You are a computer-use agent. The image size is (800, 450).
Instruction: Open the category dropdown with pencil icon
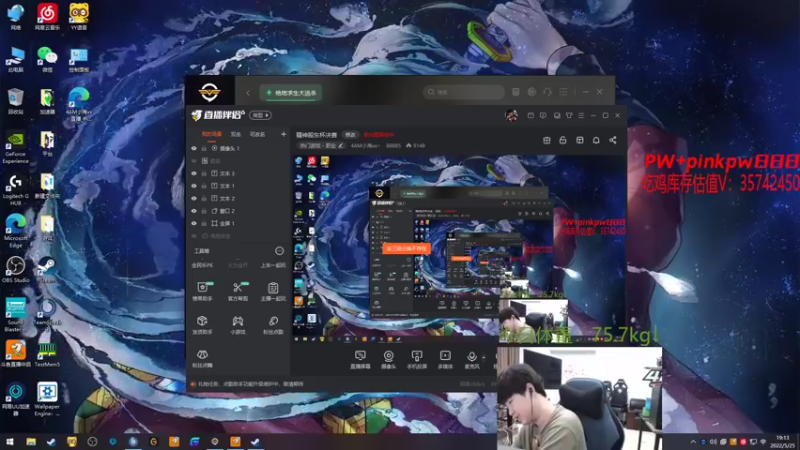(x=321, y=145)
